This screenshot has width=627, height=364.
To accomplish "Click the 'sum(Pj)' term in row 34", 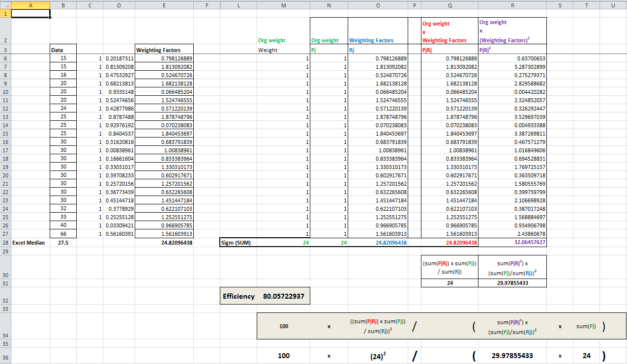I will pos(587,326).
